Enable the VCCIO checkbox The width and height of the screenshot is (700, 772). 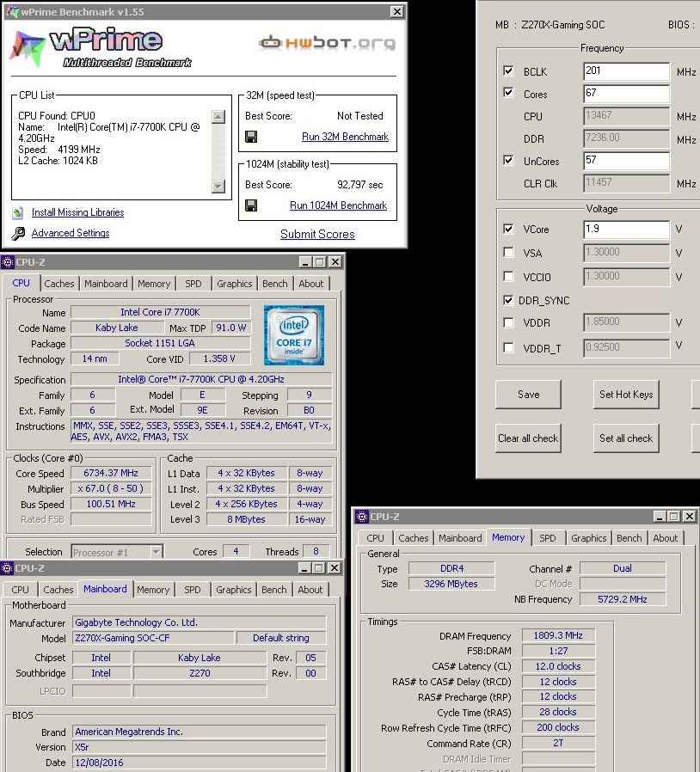coord(509,277)
